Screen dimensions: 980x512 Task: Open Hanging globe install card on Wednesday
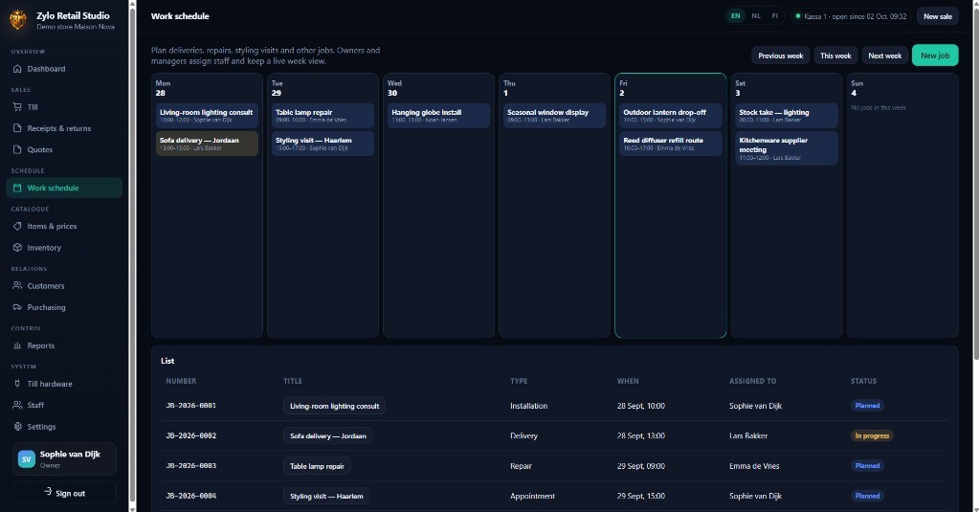pyautogui.click(x=438, y=116)
